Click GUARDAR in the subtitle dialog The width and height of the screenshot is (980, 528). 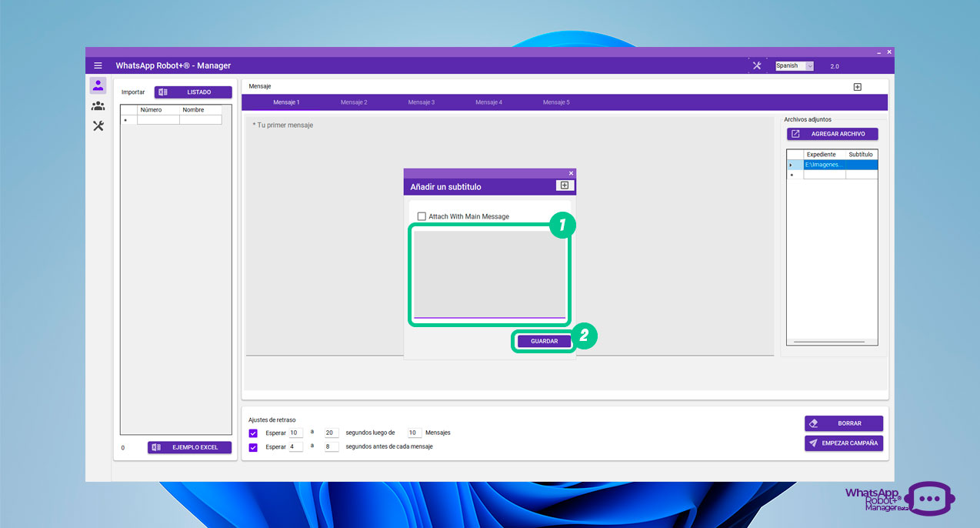[544, 341]
